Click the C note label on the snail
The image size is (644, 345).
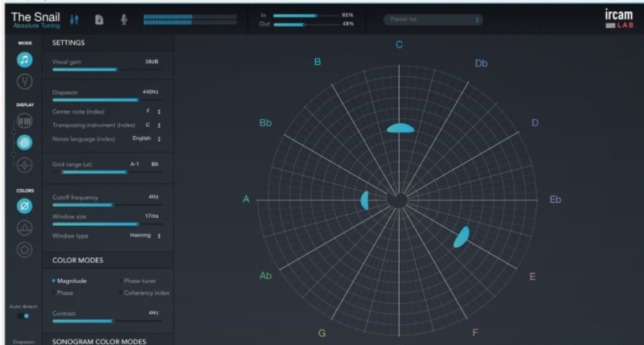pyautogui.click(x=400, y=45)
